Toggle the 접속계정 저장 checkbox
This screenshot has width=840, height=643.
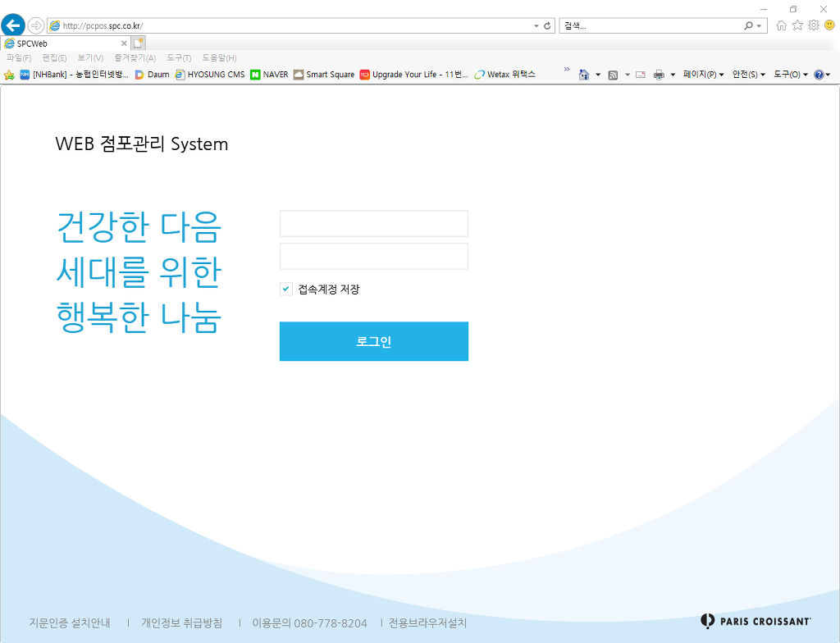[286, 289]
